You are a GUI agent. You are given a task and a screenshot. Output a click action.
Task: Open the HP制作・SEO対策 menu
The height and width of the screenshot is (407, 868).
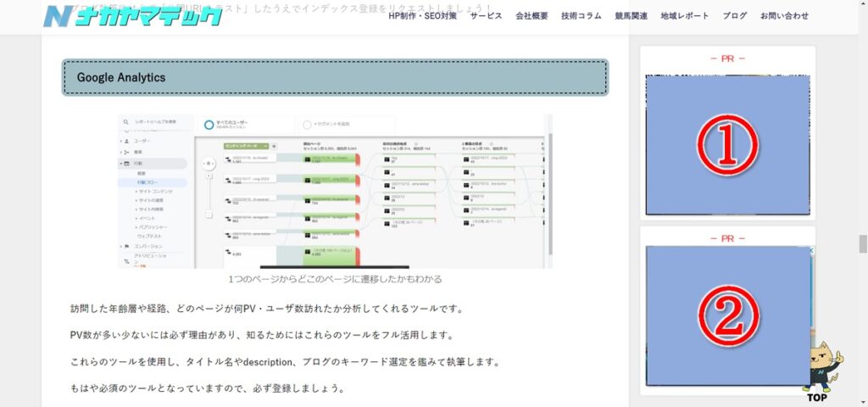422,15
